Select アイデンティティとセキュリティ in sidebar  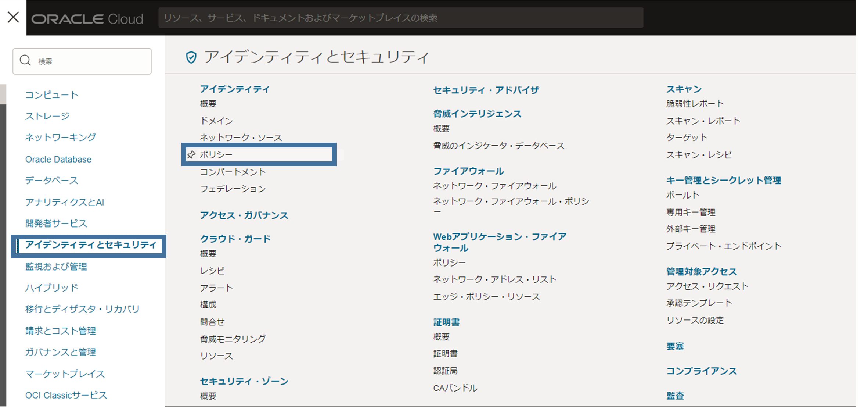91,245
